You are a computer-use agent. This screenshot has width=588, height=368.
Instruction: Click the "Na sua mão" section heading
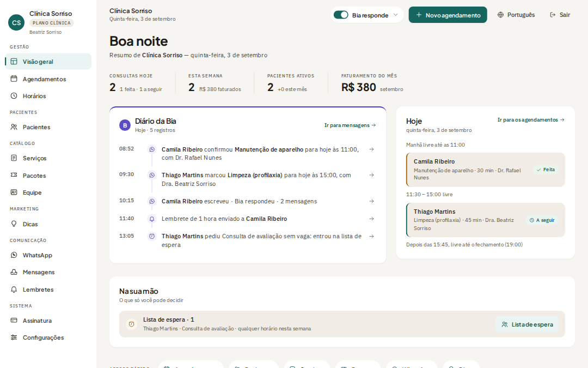(139, 291)
